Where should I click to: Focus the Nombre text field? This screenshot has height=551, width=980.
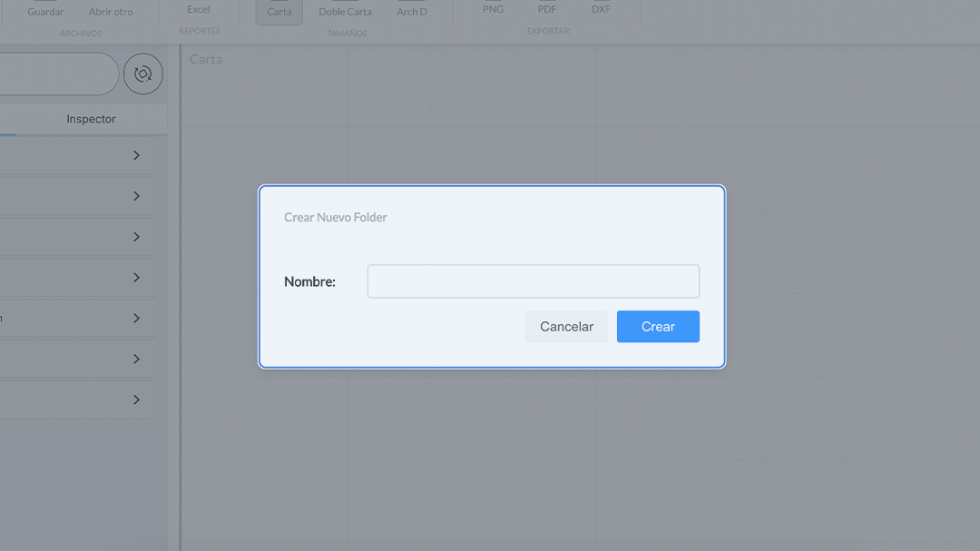tap(533, 281)
